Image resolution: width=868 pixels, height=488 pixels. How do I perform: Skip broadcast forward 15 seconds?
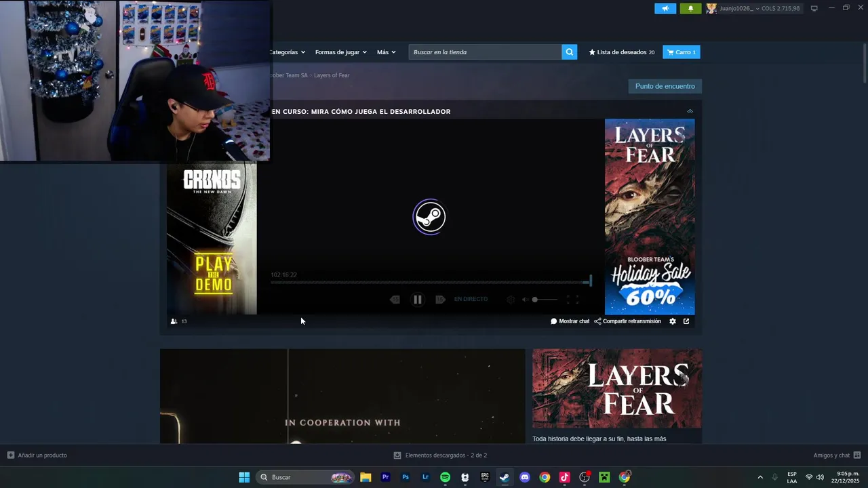[x=440, y=300]
